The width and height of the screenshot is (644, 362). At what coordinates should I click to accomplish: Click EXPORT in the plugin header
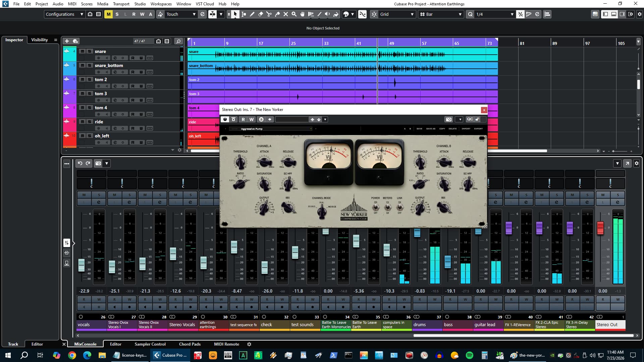(x=478, y=129)
